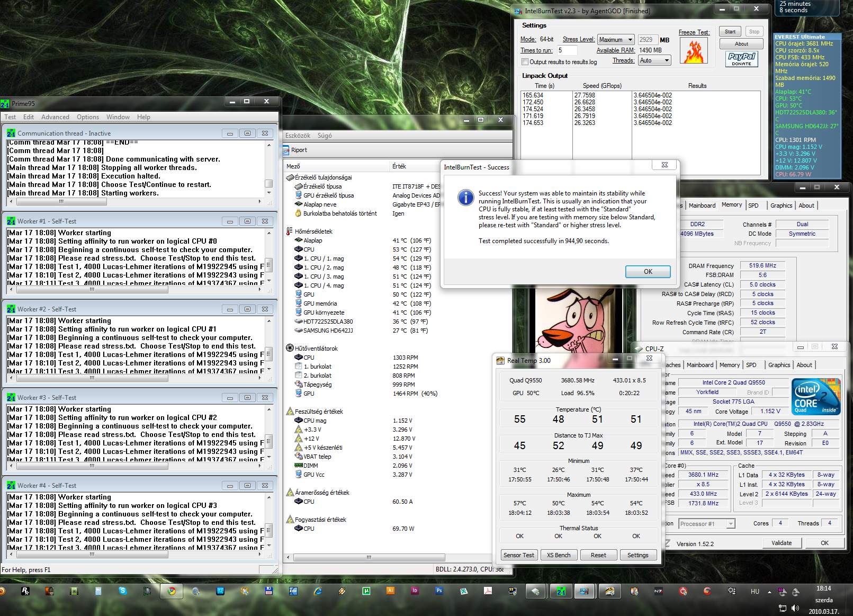The height and width of the screenshot is (616, 853).
Task: Click OK in IntelBurnTest Success dialog
Action: coord(648,272)
